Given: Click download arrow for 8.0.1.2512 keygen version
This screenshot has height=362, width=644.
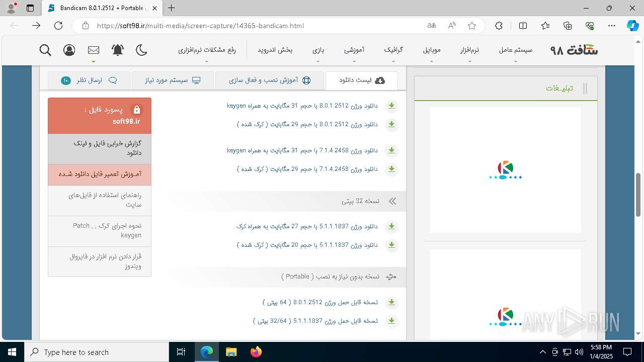Looking at the screenshot, I should click(x=391, y=106).
